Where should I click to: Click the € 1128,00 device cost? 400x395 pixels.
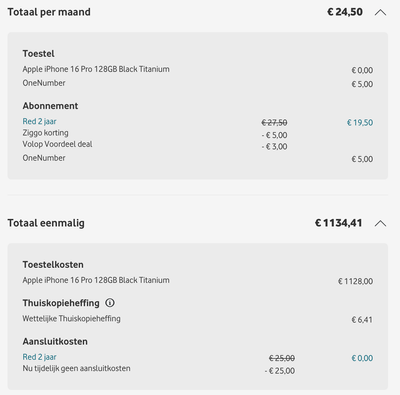pos(356,281)
